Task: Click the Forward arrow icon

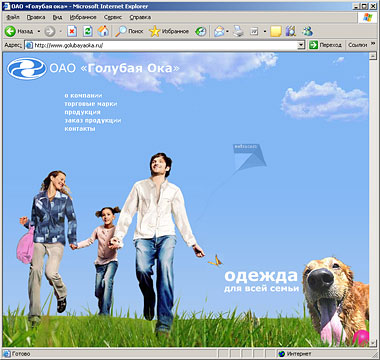Action: tap(50, 31)
